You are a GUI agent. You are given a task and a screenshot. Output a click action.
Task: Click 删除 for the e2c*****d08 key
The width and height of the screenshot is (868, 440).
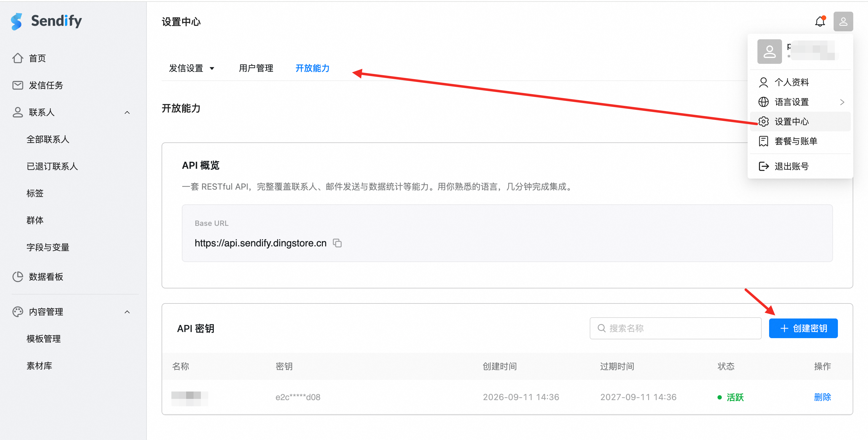822,397
